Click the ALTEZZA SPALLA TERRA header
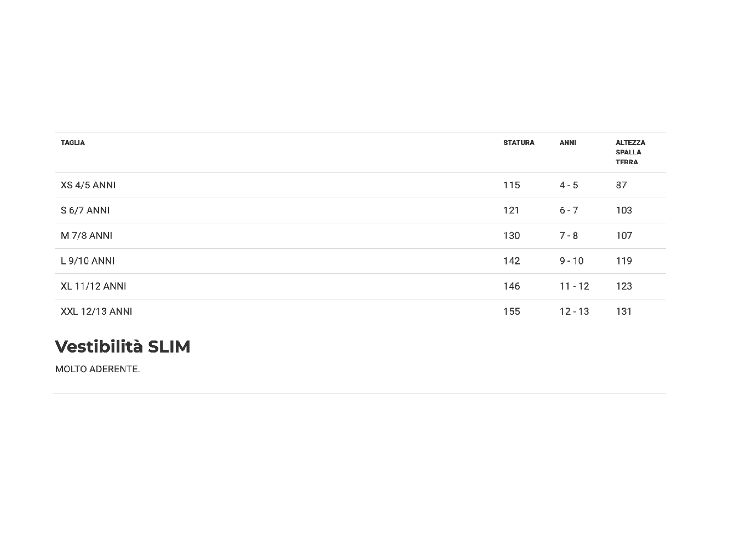Image resolution: width=746 pixels, height=560 pixels. pos(630,152)
